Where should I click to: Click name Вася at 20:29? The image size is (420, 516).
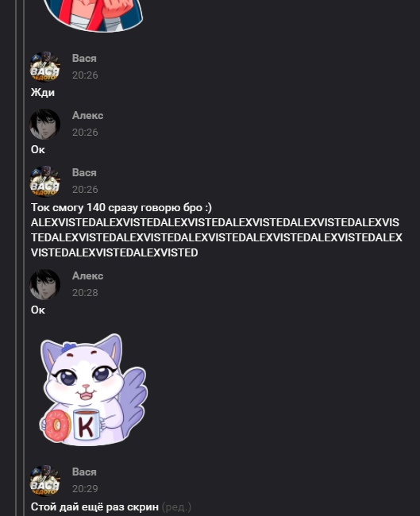point(84,472)
